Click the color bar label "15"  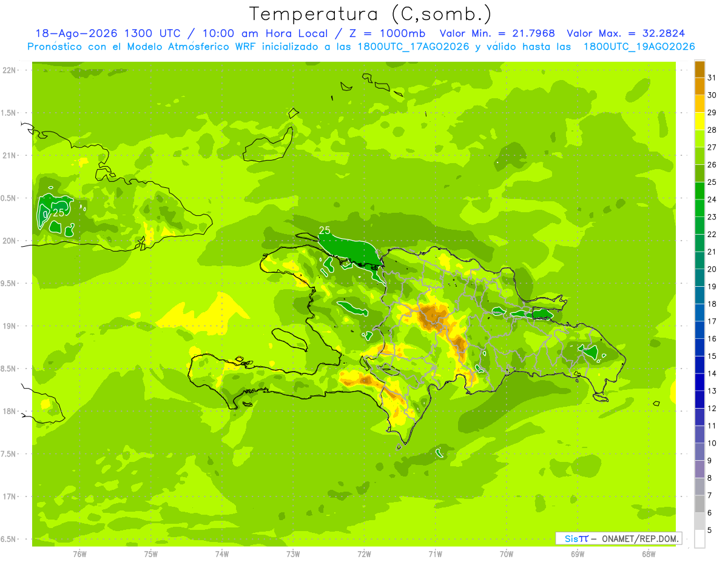click(x=712, y=356)
